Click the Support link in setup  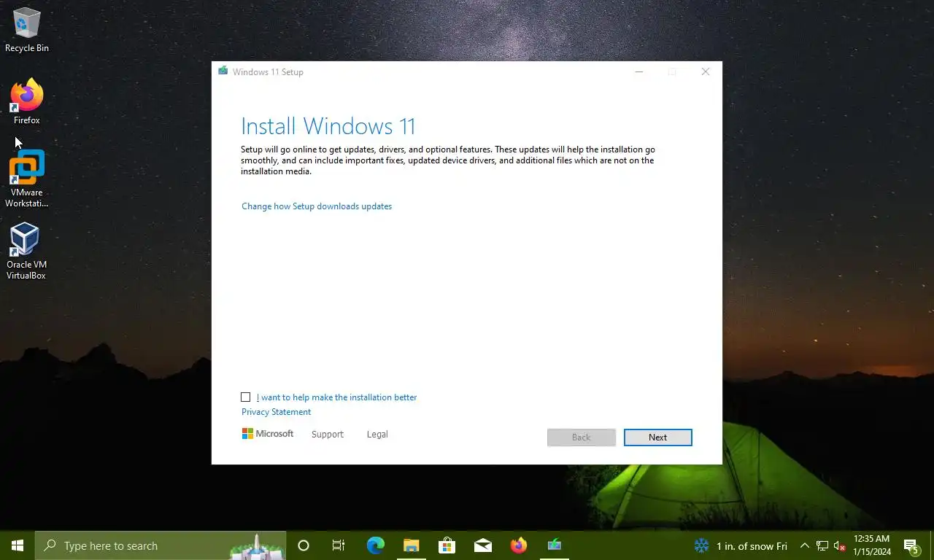[327, 435]
